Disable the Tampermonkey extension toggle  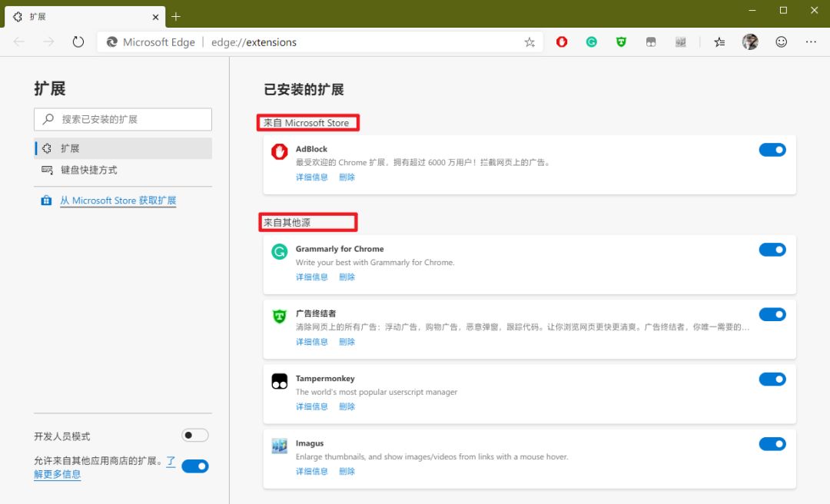click(772, 379)
